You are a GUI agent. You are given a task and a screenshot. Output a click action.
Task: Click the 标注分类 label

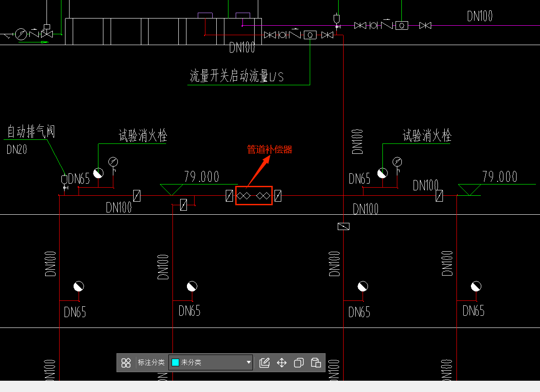(151, 362)
